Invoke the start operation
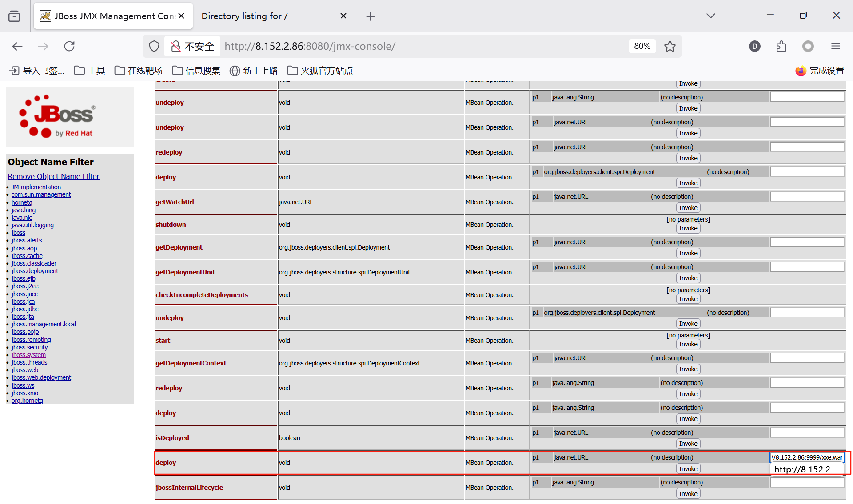Screen dimensions: 853x504 click(x=688, y=344)
